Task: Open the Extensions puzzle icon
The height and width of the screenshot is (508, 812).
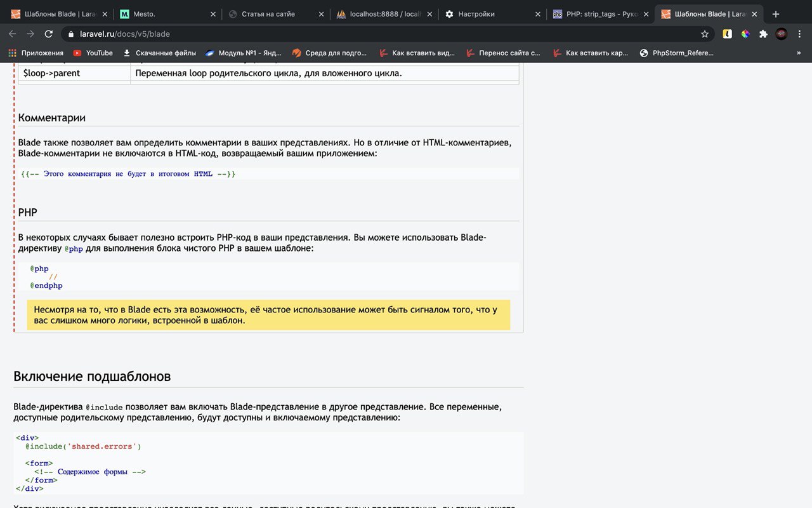Action: coord(763,34)
